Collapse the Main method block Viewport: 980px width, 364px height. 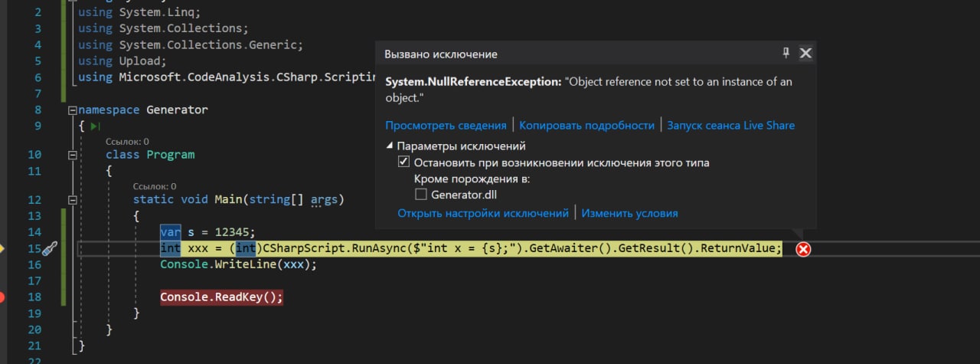73,199
